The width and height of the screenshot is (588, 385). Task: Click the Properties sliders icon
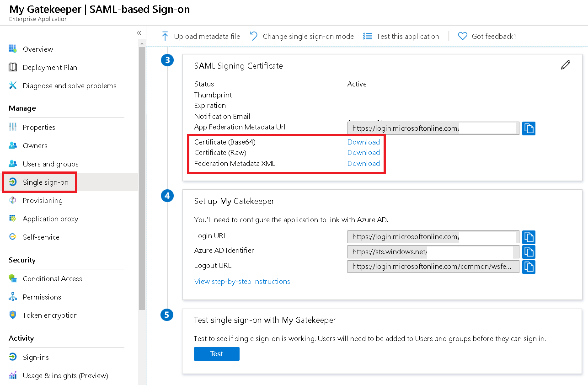[13, 127]
